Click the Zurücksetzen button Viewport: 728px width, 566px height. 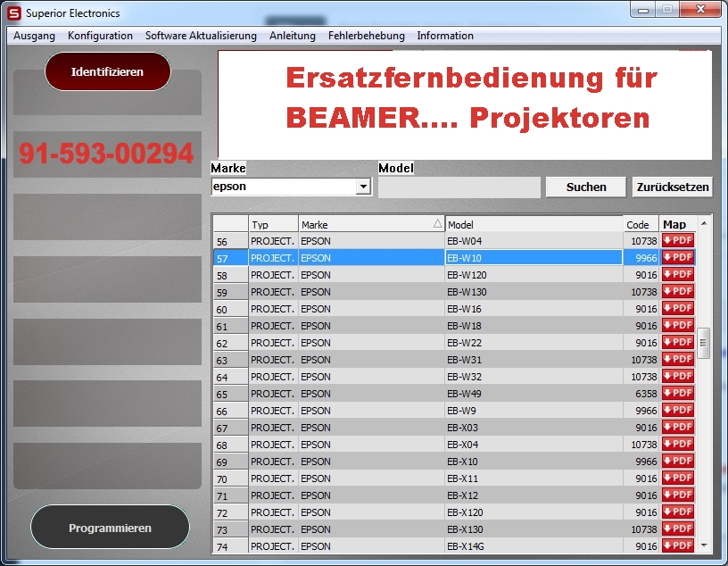coord(673,187)
